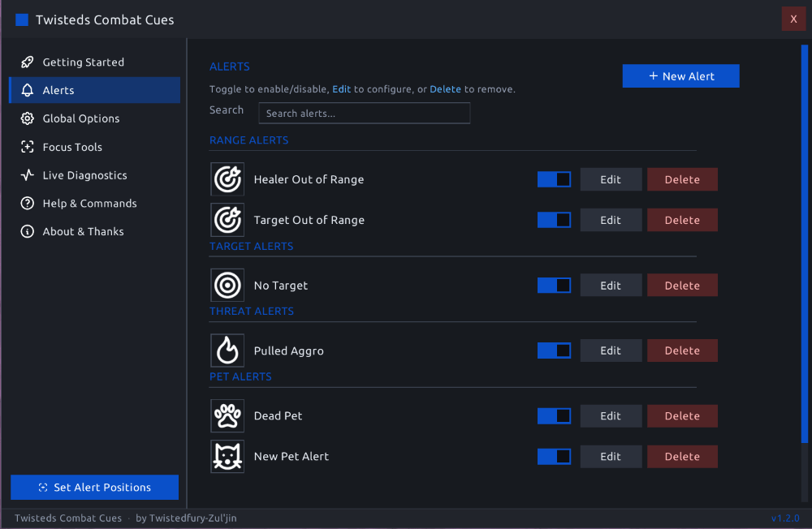Disable the Dead Pet alert toggle

554,415
